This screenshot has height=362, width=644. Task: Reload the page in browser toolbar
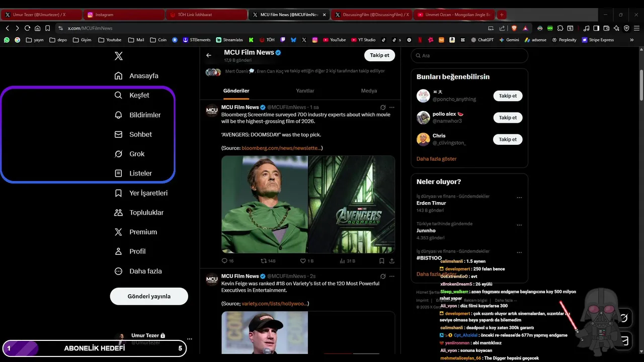(27, 28)
